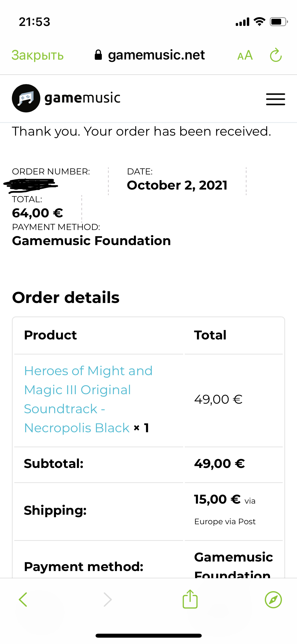Tap the Order details heading
This screenshot has width=297, height=644.
tap(66, 297)
